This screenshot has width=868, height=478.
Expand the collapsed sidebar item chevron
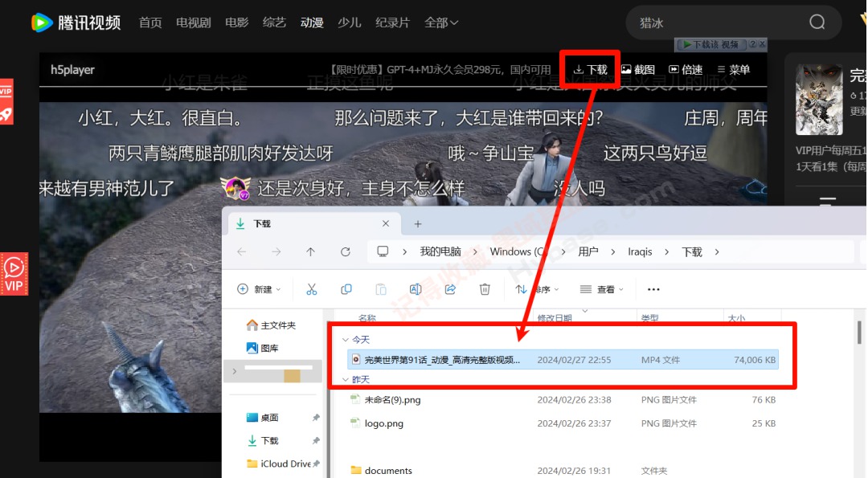[235, 371]
